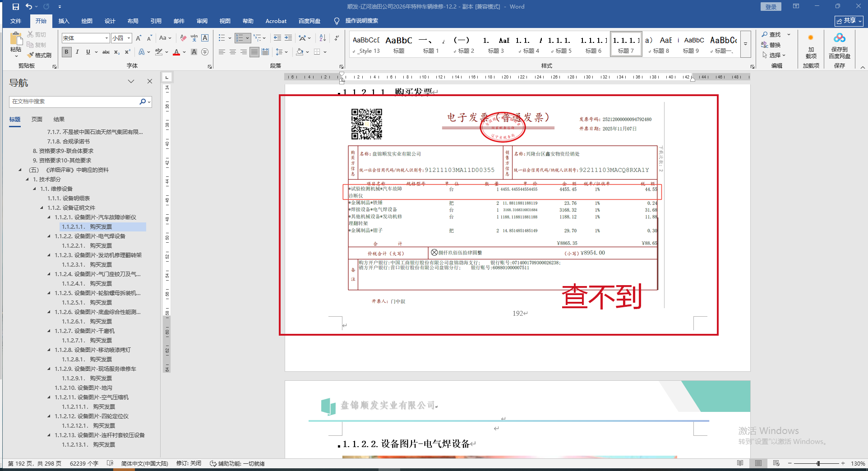The height and width of the screenshot is (471, 868).
Task: Switch to the Layout (布局) ribbon tab
Action: (133, 21)
